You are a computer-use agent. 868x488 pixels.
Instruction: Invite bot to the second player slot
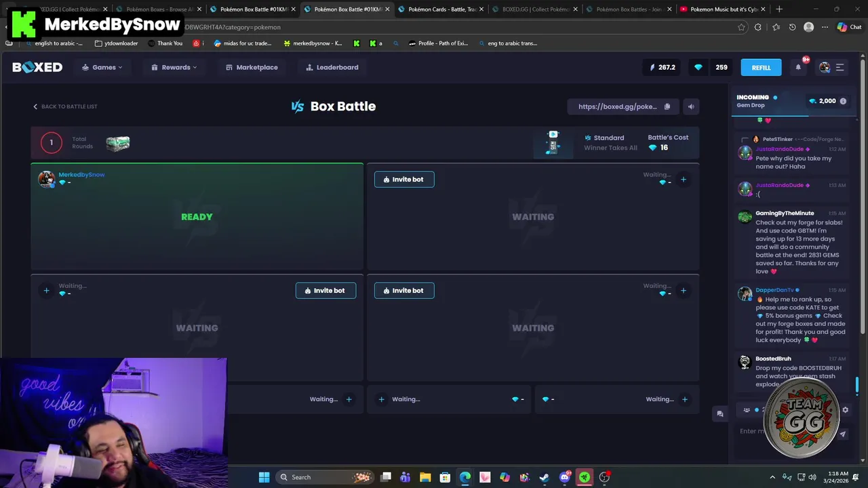pos(404,180)
